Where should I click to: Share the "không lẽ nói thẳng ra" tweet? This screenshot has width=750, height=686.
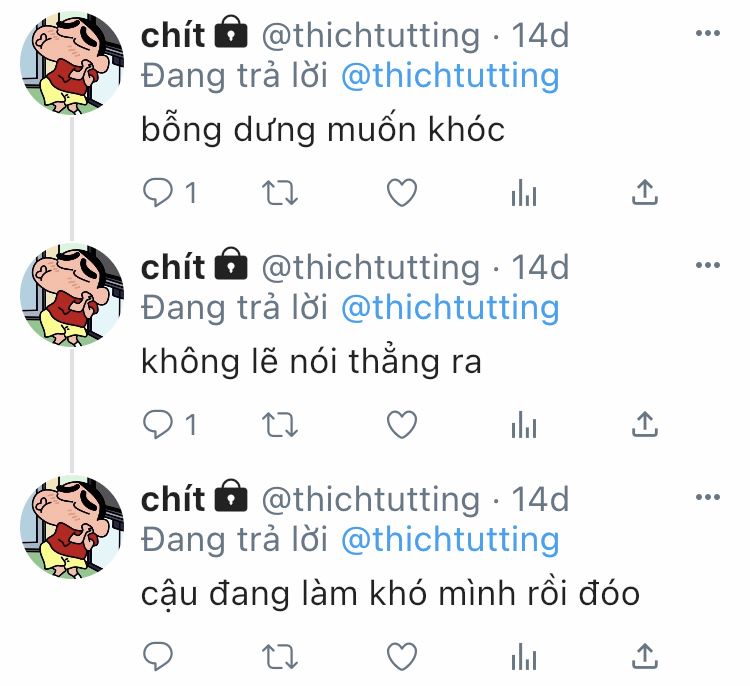[x=645, y=424]
